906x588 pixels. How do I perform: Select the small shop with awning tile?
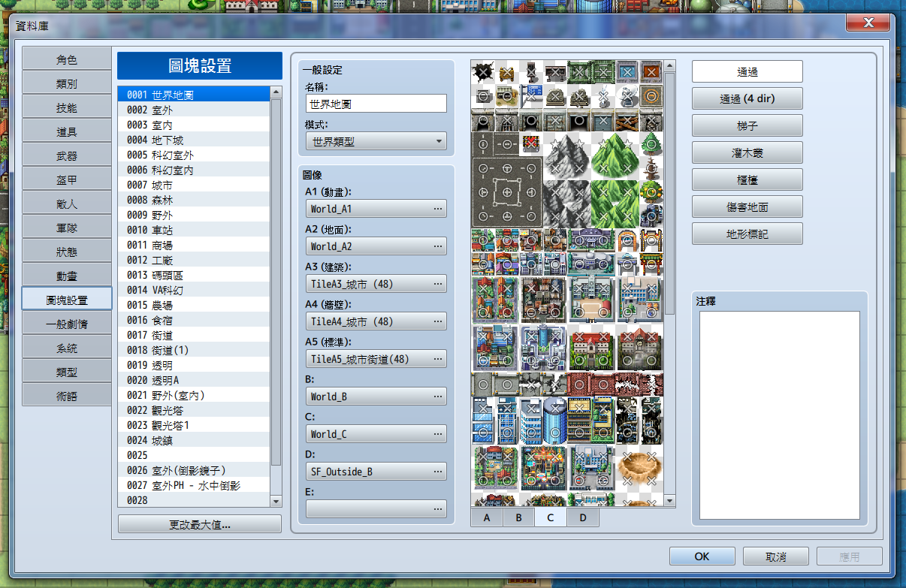507,96
